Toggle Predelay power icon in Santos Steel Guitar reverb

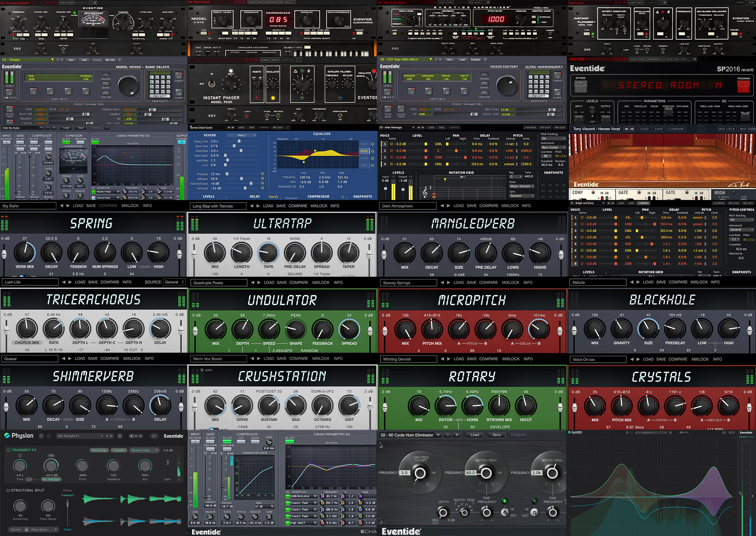(262, 174)
